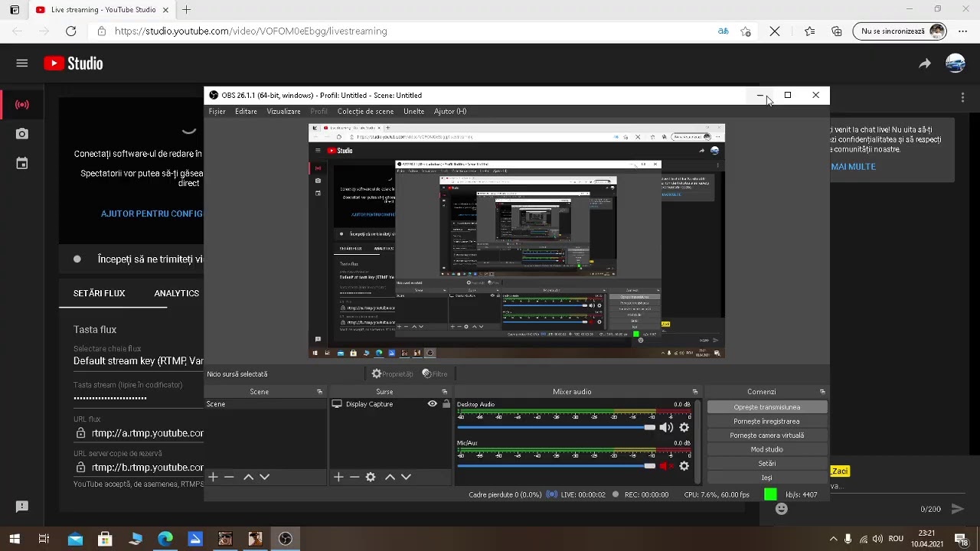Open the YouTube account avatar menu
The width and height of the screenshot is (980, 551).
click(955, 64)
